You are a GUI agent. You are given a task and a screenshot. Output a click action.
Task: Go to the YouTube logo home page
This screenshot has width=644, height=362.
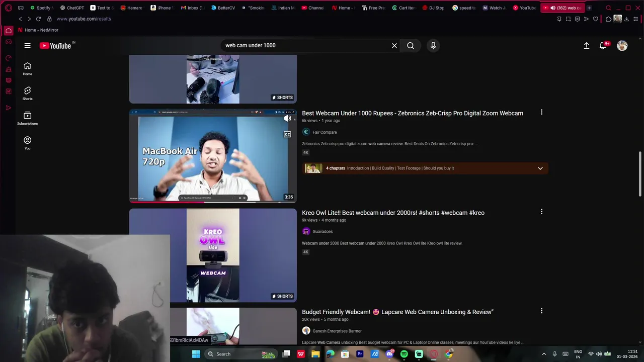[55, 46]
